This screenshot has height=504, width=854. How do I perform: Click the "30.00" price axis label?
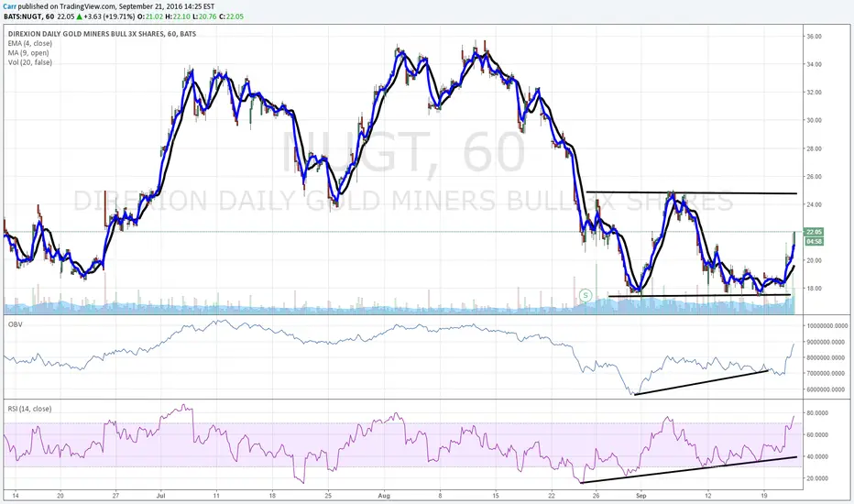pos(815,120)
